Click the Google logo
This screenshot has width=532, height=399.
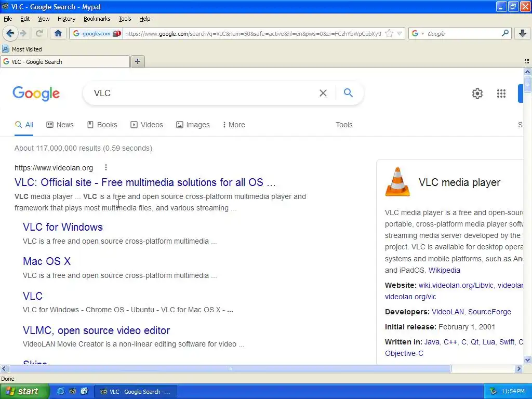click(36, 94)
